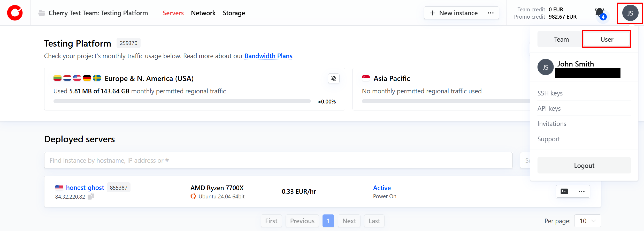Toggle Europe traffic alert bell icon

[334, 78]
